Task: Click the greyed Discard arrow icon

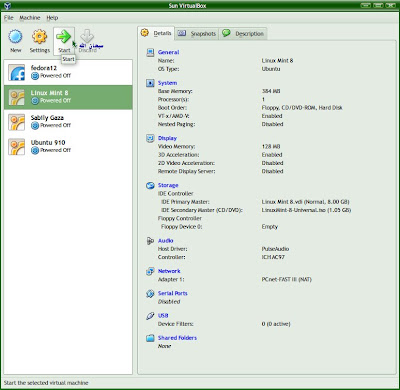Action: pos(87,36)
